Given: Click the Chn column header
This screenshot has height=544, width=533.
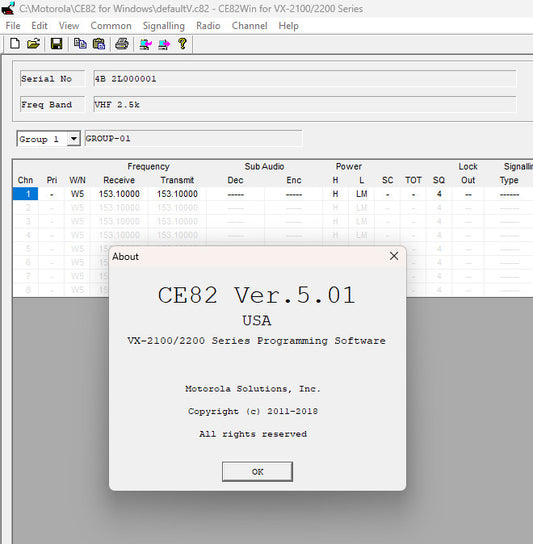Looking at the screenshot, I should [x=26, y=180].
